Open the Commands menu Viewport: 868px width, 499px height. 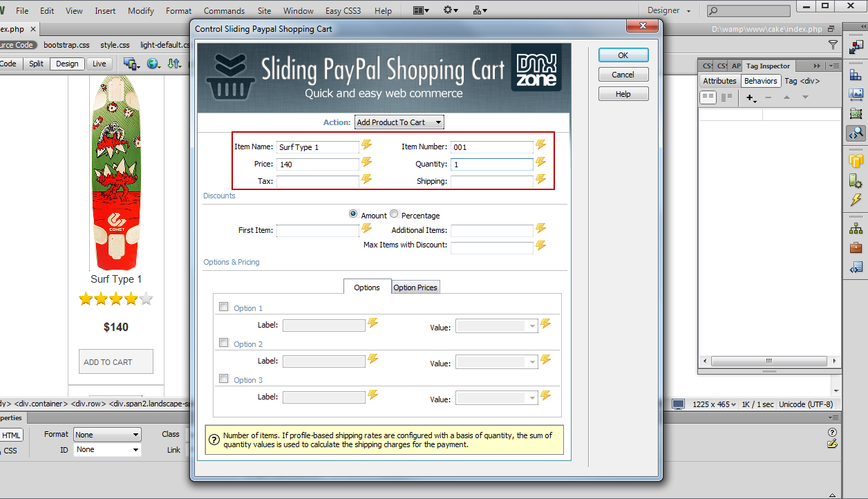click(224, 11)
